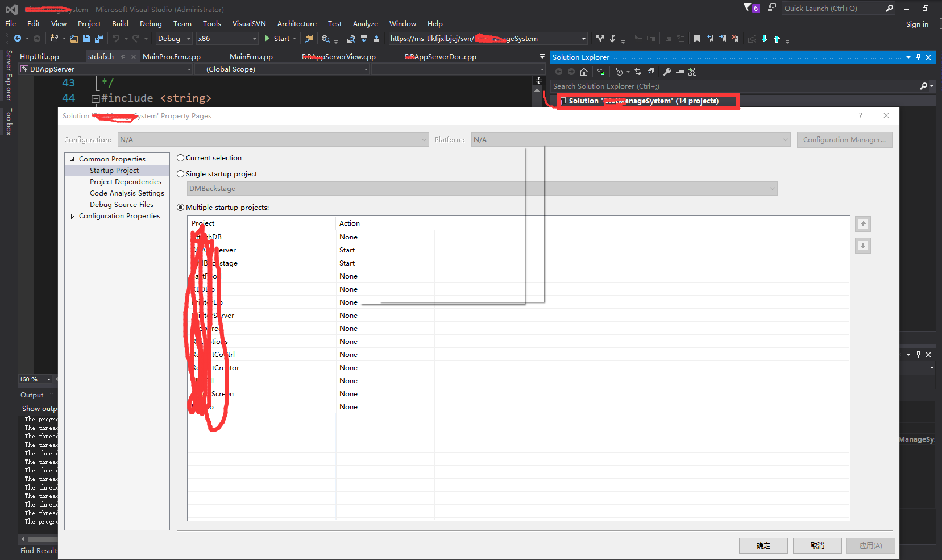Select the Single startup project option
Viewport: 942px width, 560px height.
click(180, 174)
